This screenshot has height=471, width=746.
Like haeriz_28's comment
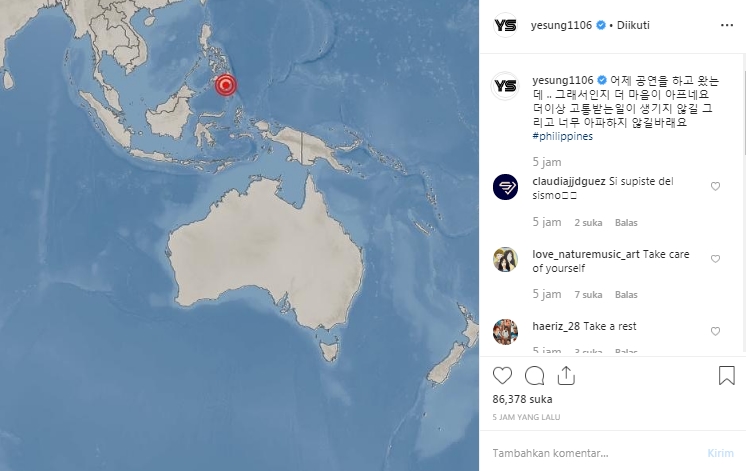(x=715, y=331)
